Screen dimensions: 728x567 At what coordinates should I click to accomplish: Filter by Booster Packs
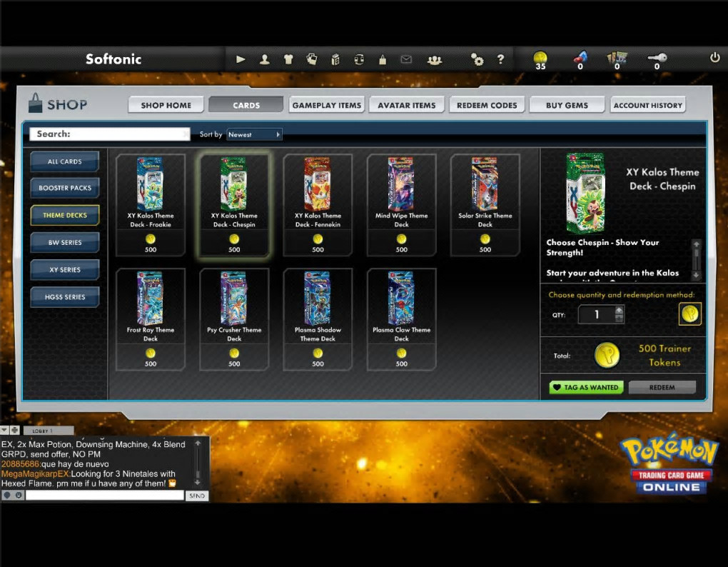pyautogui.click(x=64, y=188)
